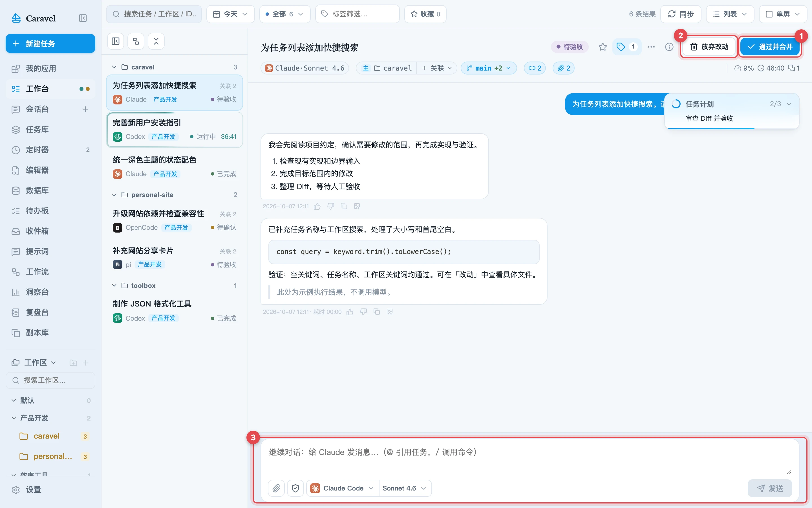
Task: Open the attachments badge showing 2
Action: coord(563,68)
